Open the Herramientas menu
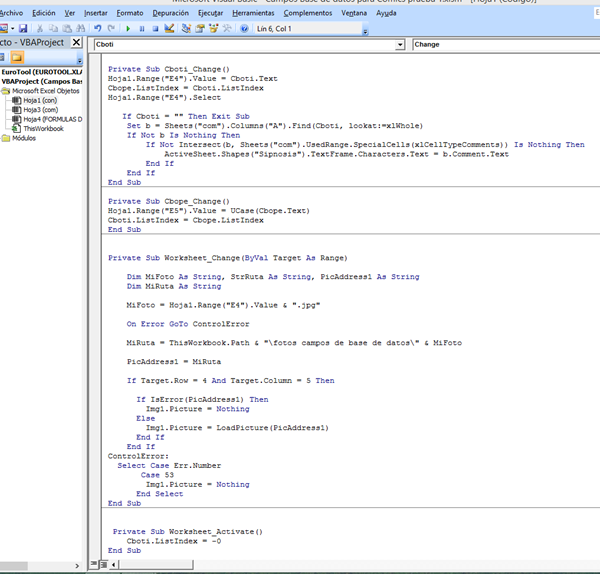 point(251,13)
